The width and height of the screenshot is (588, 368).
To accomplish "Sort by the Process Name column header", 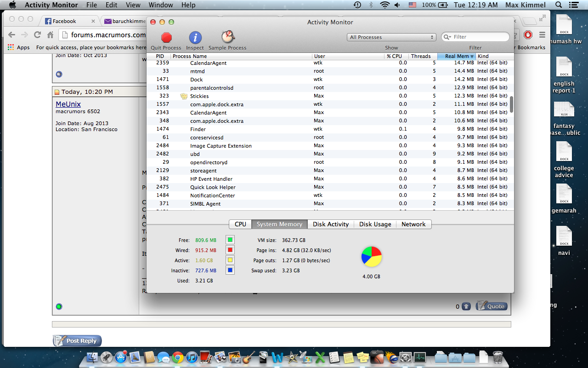I will (242, 56).
